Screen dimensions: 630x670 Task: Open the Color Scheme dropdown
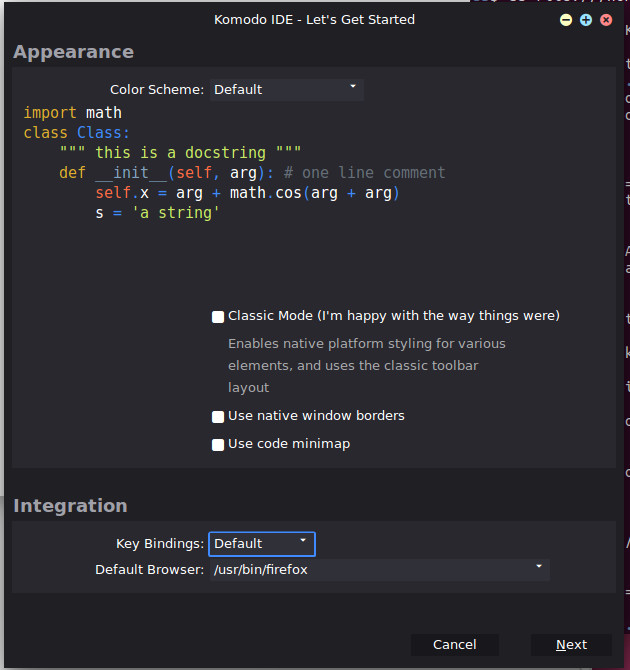point(286,89)
